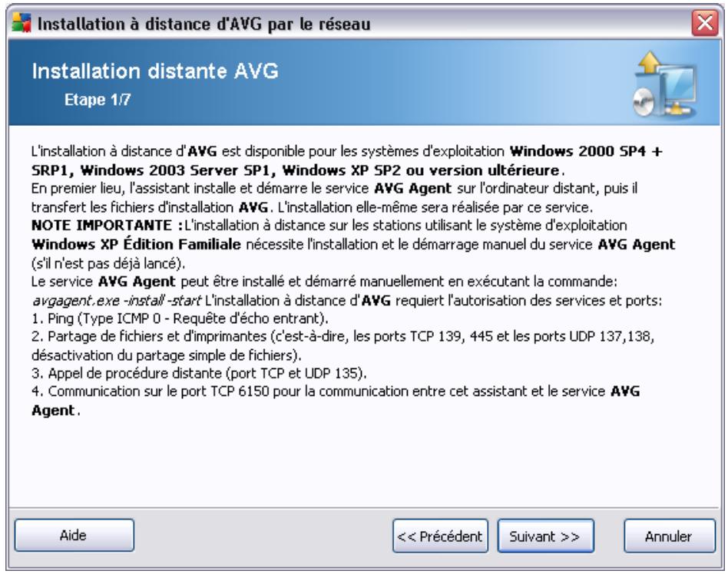Click the AVG logo in title bar
728x574 pixels.
(x=22, y=23)
